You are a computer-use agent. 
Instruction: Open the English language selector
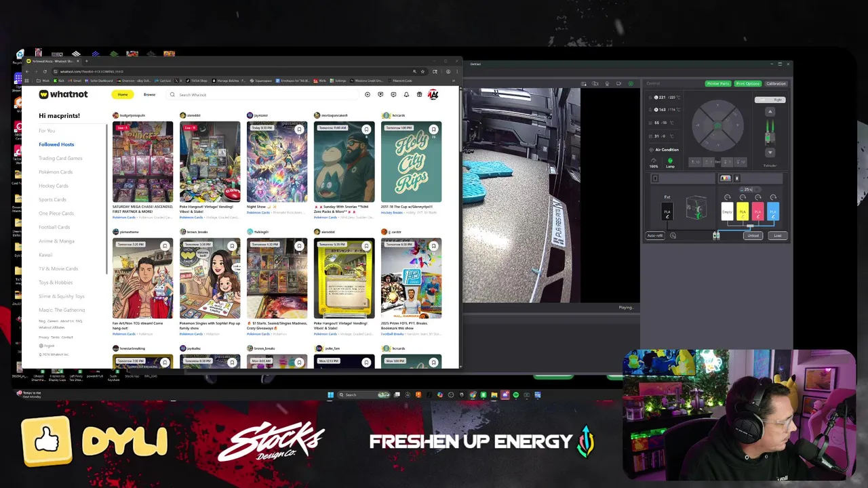47,346
